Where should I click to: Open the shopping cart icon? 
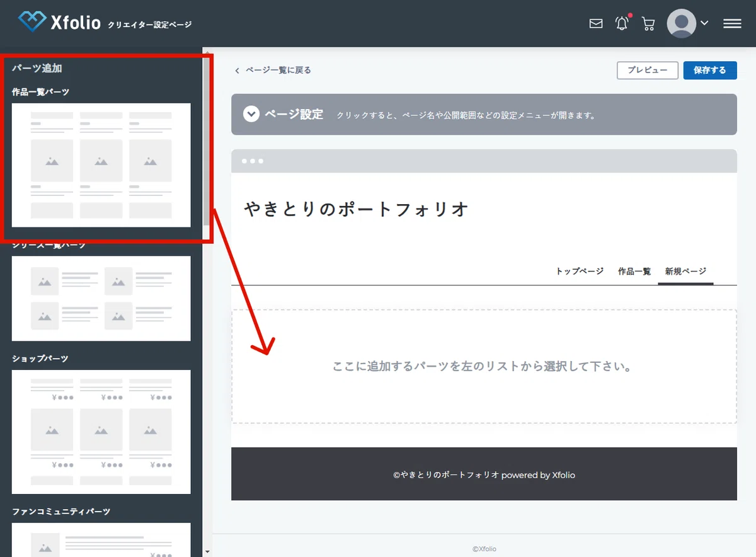648,24
